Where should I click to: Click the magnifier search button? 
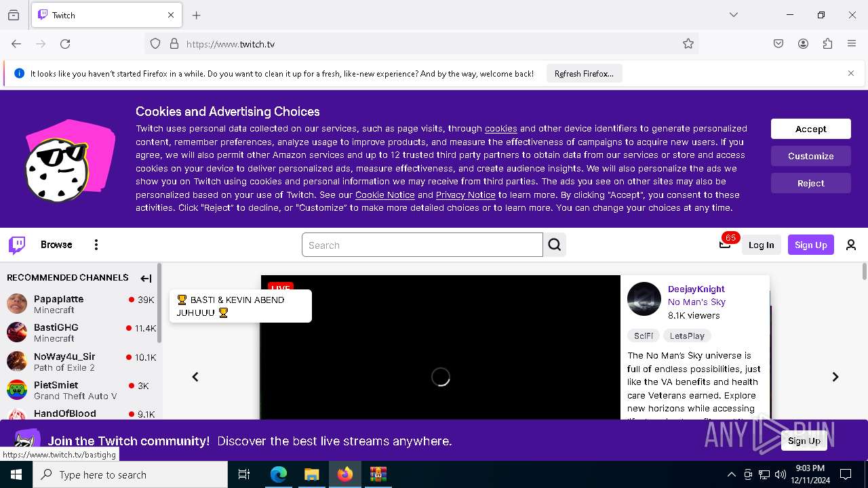[555, 245]
